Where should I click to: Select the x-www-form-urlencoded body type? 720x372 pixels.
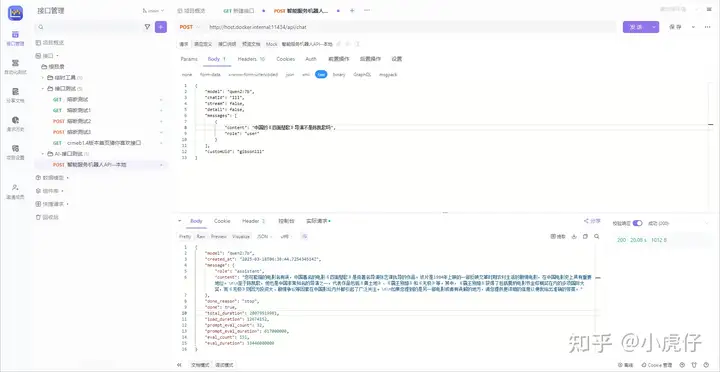[253, 74]
